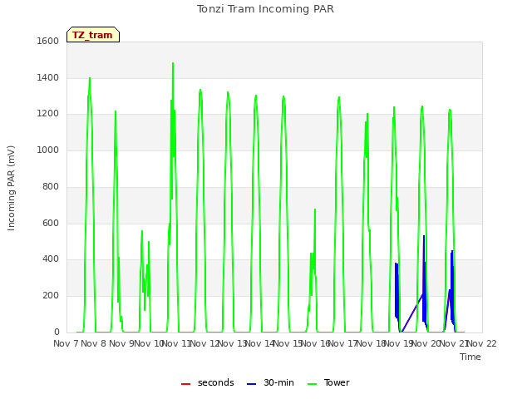The image size is (532, 399).
Task: Click the Nov 7 x-axis label
Action: (x=66, y=343)
